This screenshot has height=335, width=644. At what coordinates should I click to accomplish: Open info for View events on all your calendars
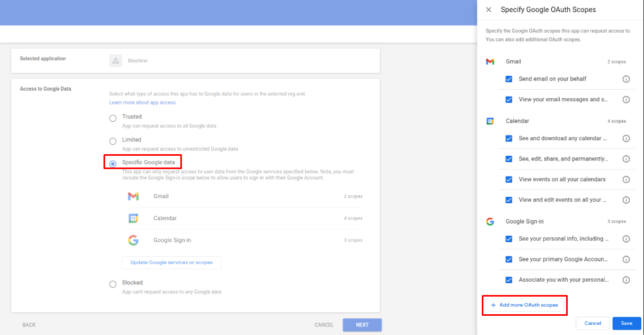pos(626,180)
